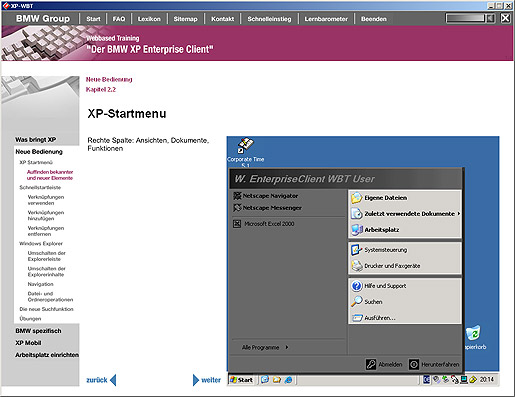Open the Corporate Time desktop shortcut
The height and width of the screenshot is (397, 515).
click(245, 152)
